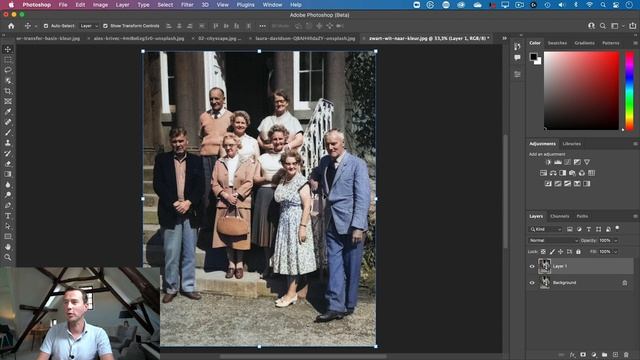Open the Gradients tab
Viewport: 640px width, 360px height.
584,43
